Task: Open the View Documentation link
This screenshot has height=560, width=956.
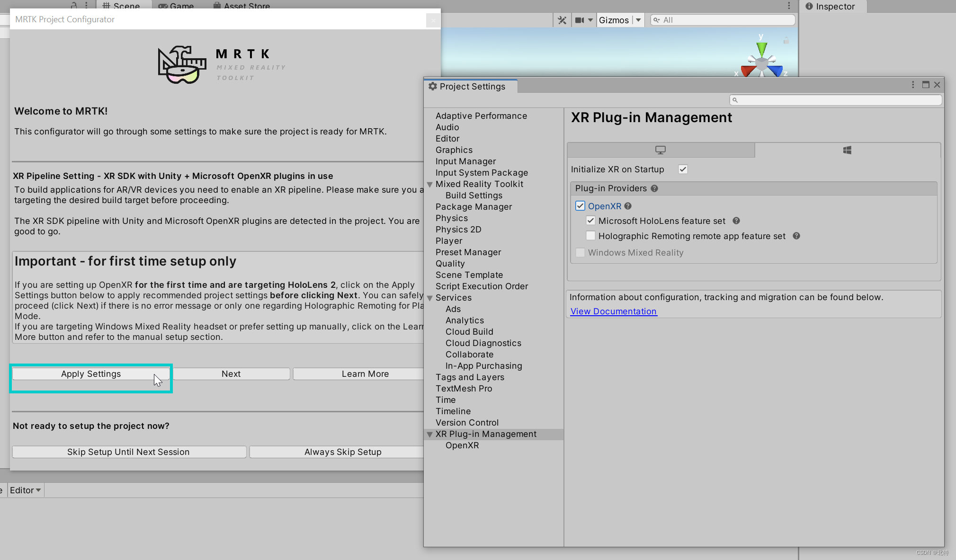Action: (x=614, y=311)
